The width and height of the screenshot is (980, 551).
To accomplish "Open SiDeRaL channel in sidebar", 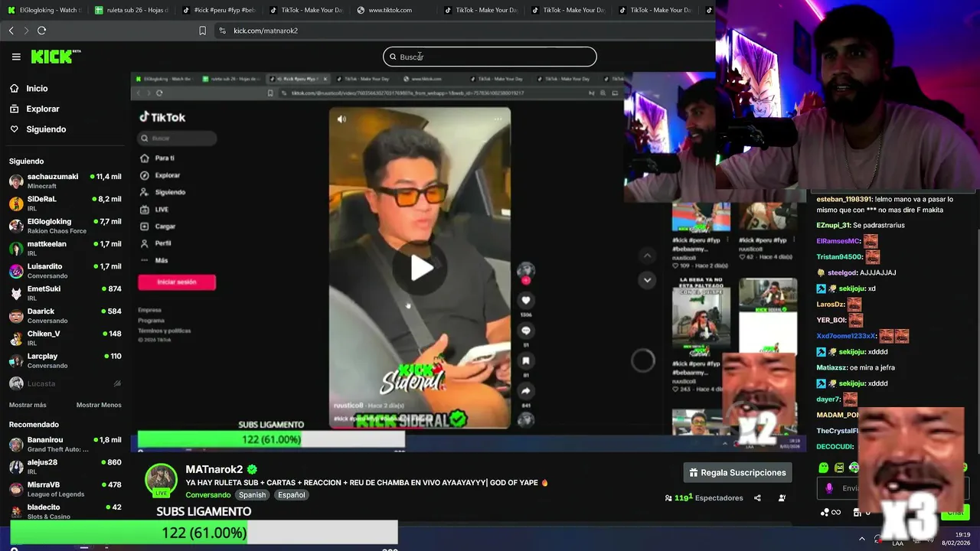I will pos(65,203).
